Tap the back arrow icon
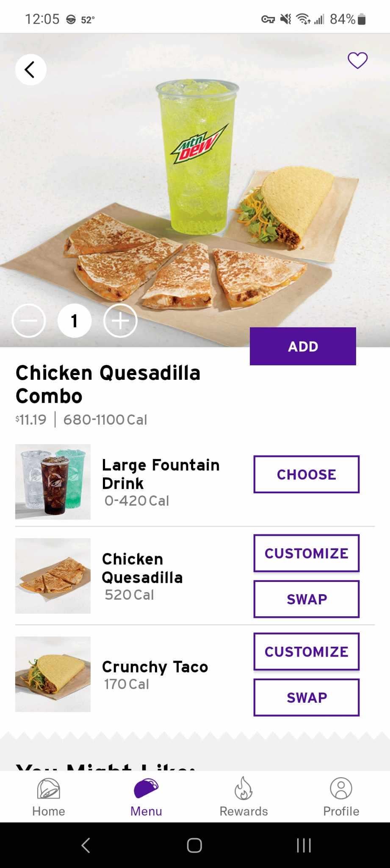Screen dimensions: 390x868 tap(30, 70)
